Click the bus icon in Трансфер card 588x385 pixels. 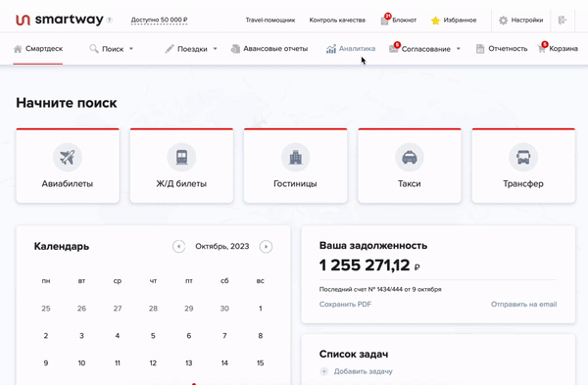(523, 157)
